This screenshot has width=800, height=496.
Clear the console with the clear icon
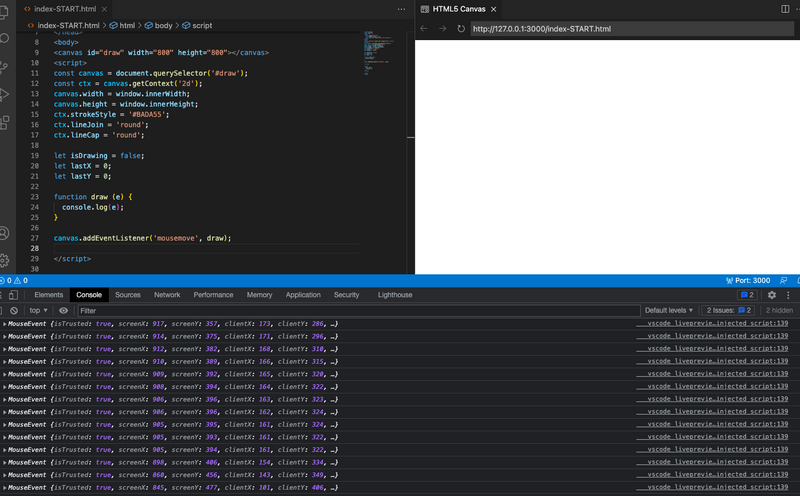coord(14,311)
